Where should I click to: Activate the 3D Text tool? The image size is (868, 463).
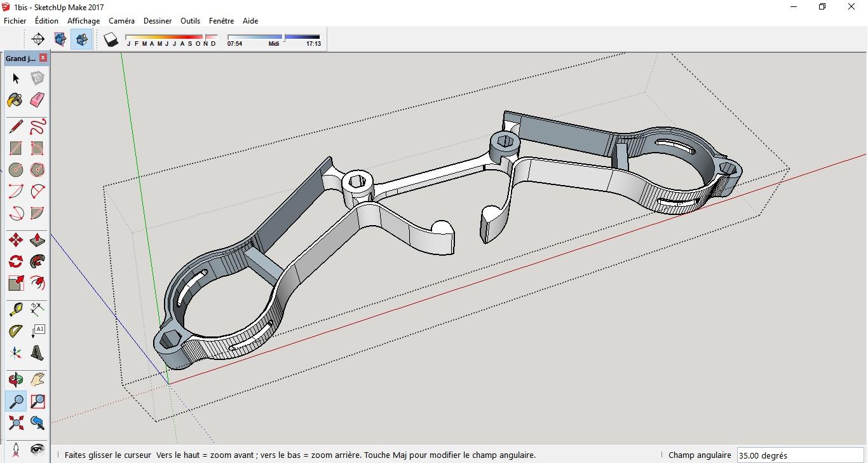(x=37, y=352)
